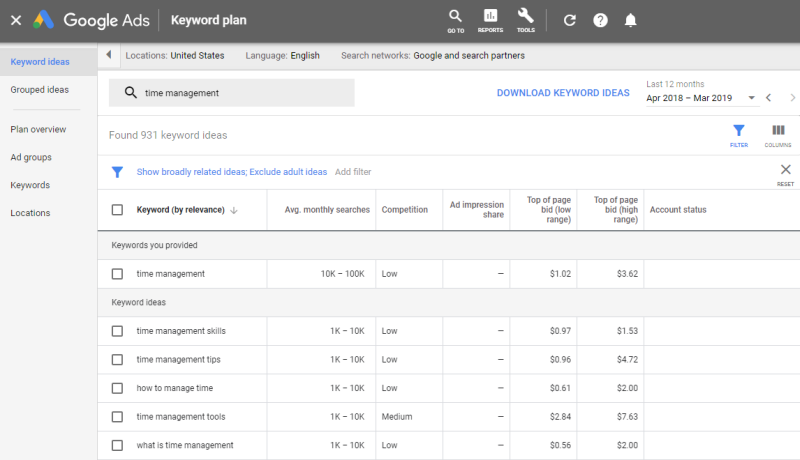Check the 'time management tools' checkbox

(x=117, y=417)
